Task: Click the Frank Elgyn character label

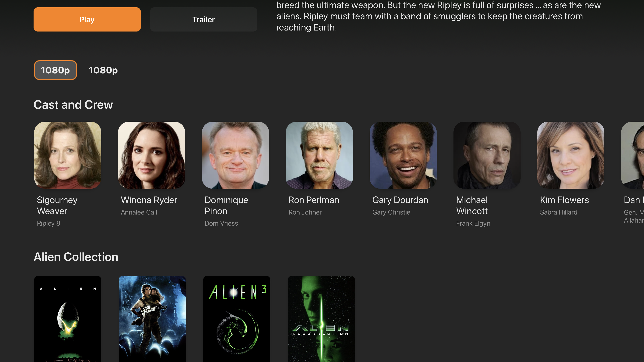Action: click(x=473, y=223)
